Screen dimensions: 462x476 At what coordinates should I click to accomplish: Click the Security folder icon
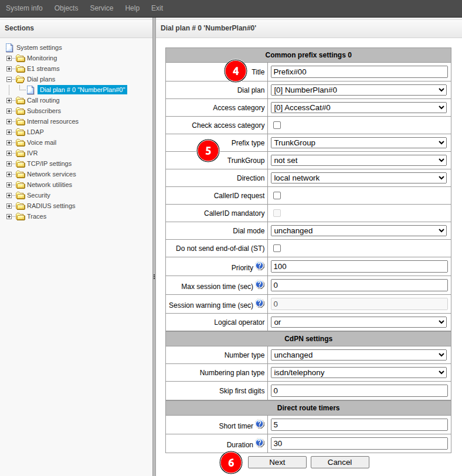(x=21, y=196)
